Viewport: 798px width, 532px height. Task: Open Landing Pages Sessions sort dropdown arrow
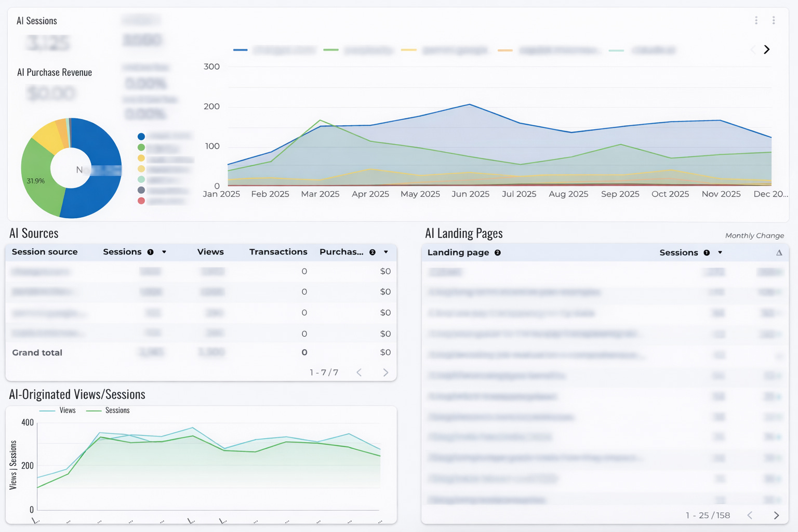tap(720, 252)
